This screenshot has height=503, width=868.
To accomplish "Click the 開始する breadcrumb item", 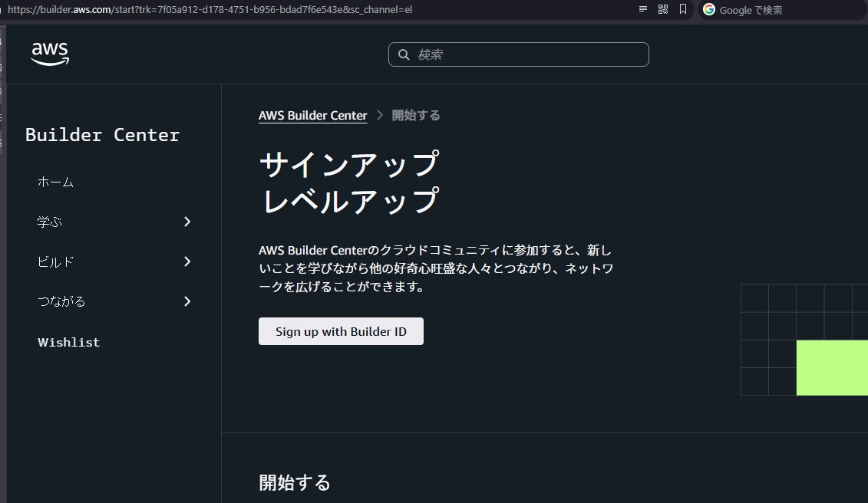I will [416, 116].
